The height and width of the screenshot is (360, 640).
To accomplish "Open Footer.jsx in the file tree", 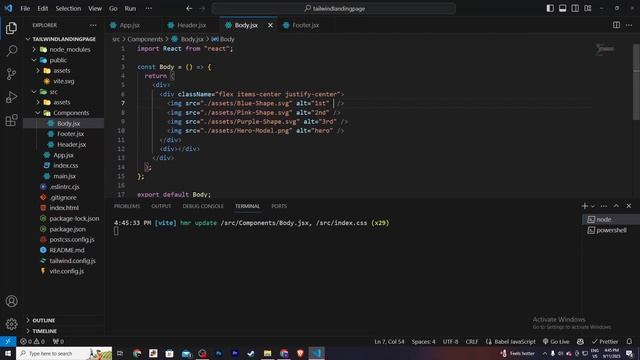I will pyautogui.click(x=70, y=134).
